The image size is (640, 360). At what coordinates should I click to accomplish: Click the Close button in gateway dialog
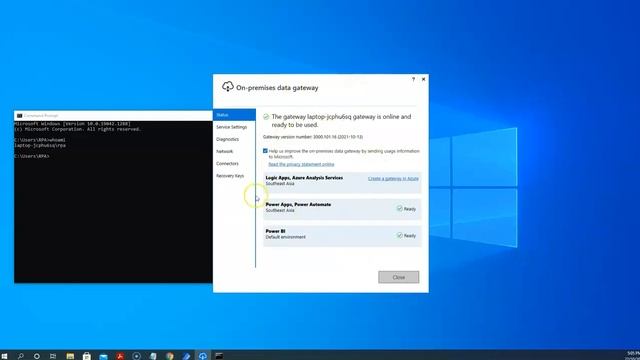(398, 277)
